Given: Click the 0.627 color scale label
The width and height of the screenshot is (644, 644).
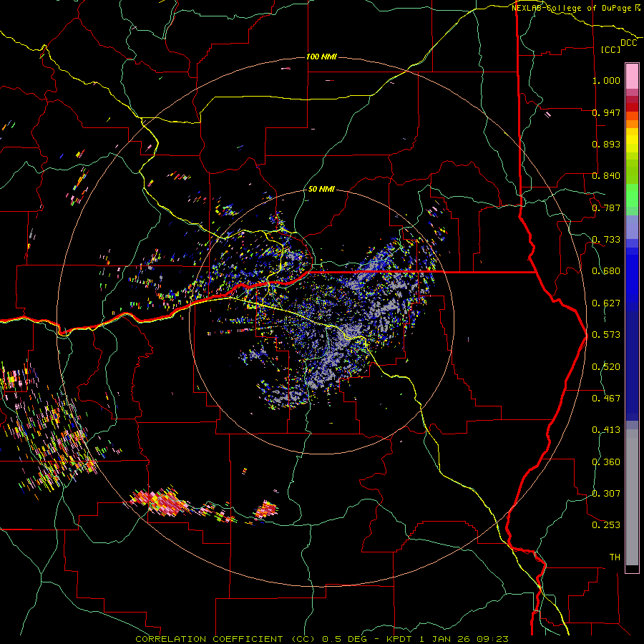Looking at the screenshot, I should (x=606, y=303).
